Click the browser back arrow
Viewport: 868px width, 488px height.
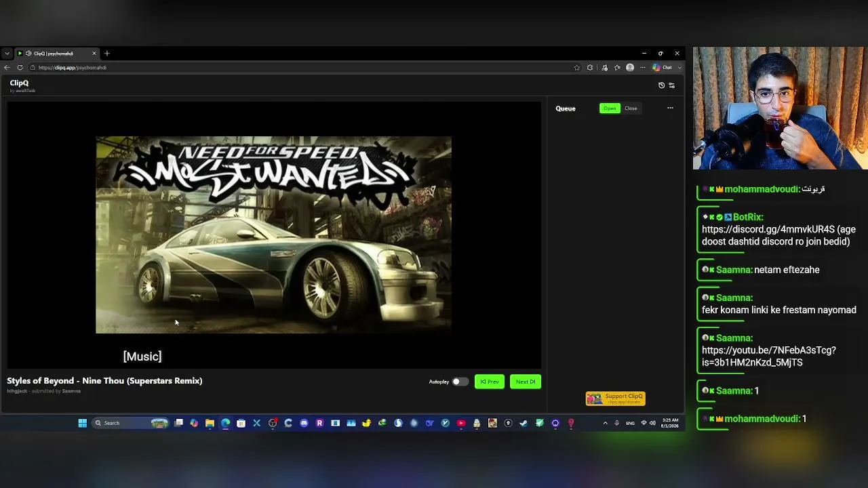click(7, 68)
